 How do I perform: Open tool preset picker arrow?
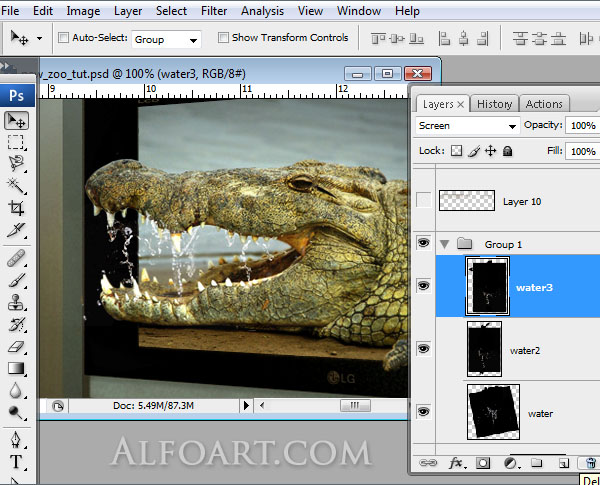[x=39, y=38]
